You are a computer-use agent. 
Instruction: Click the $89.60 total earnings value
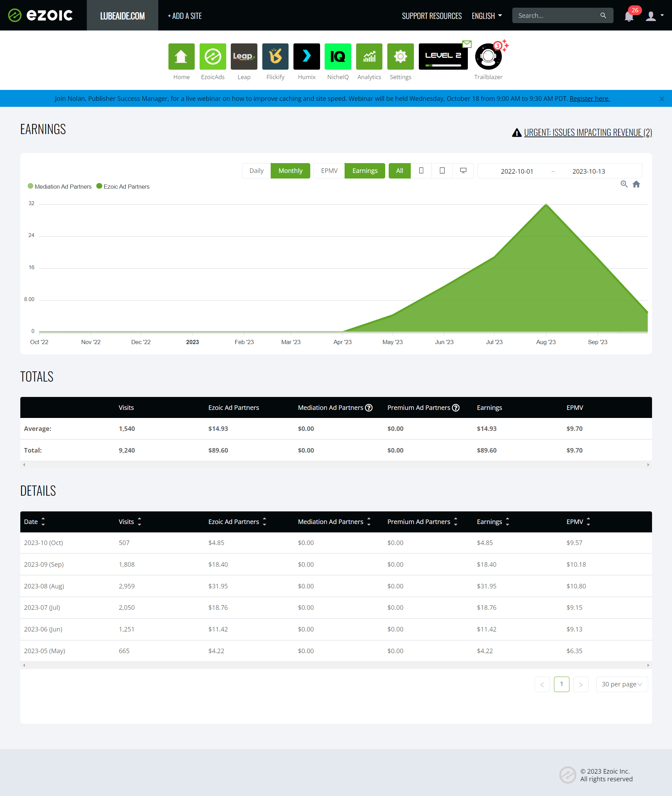(486, 450)
